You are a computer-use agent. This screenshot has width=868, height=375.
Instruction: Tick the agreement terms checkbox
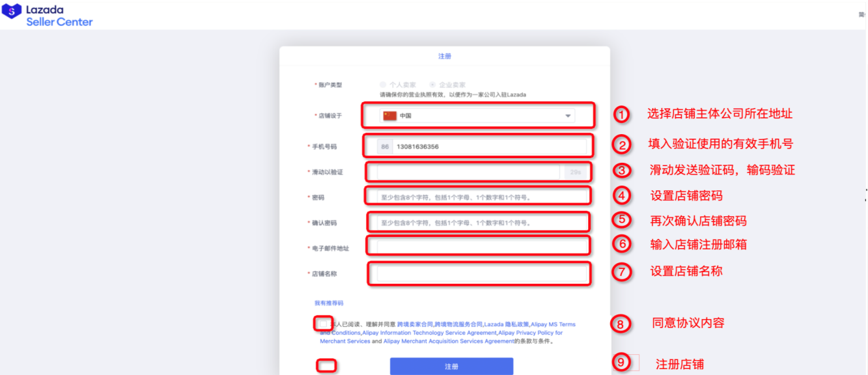[x=324, y=324]
